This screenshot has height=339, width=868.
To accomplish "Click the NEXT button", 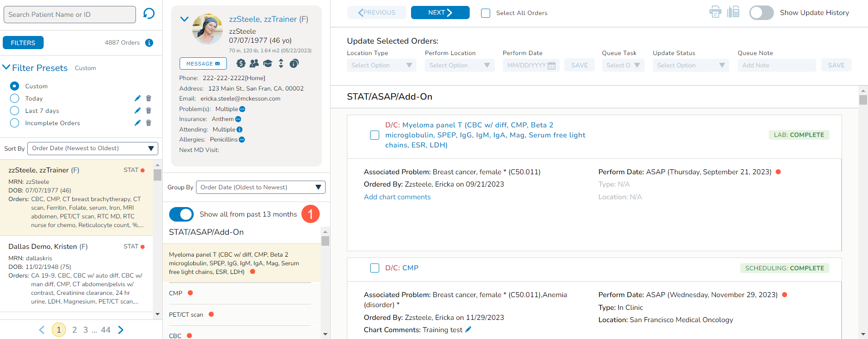I will pos(440,13).
